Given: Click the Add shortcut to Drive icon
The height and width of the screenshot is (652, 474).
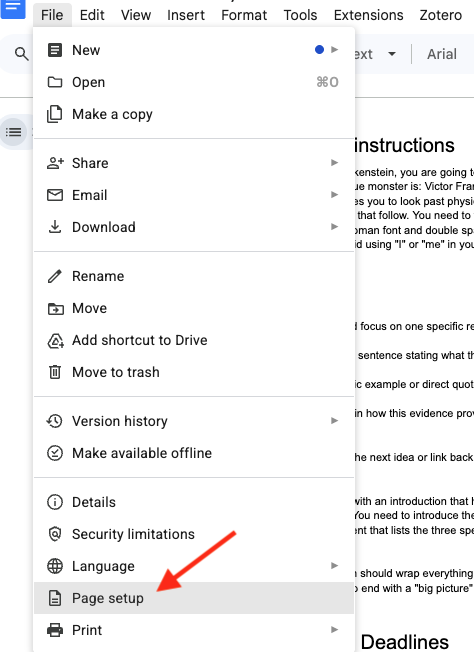Looking at the screenshot, I should 55,341.
